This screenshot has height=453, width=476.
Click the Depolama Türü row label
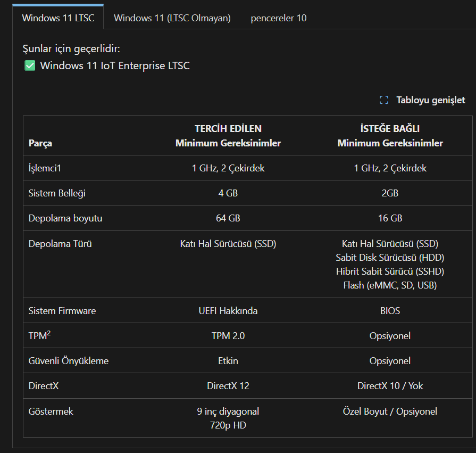click(60, 244)
